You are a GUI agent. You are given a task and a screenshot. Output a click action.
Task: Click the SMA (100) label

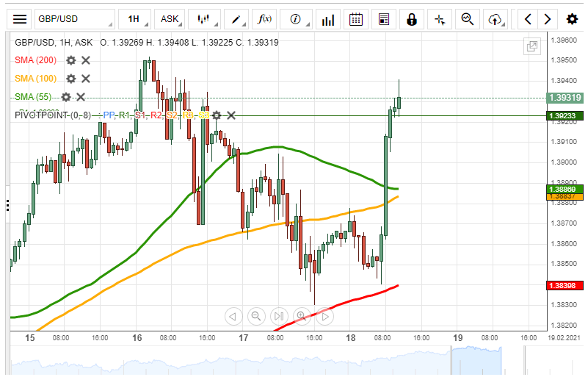pyautogui.click(x=36, y=79)
